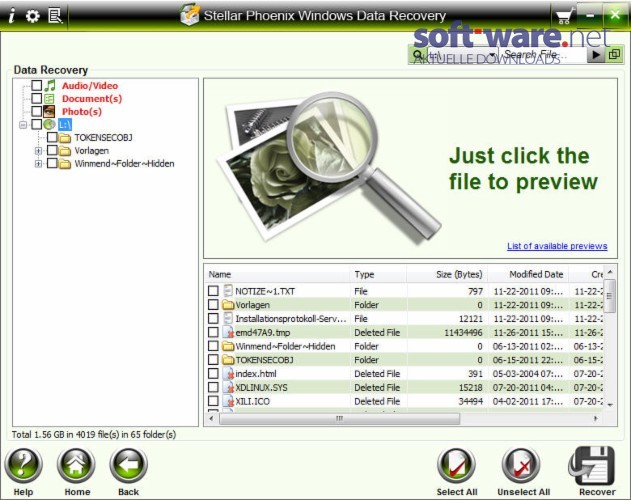This screenshot has width=631, height=500.
Task: Click the window toggle icon beside search arrow
Action: tap(614, 54)
